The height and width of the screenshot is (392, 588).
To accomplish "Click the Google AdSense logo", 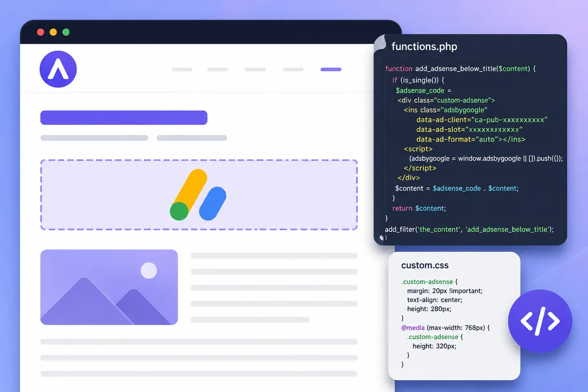I will 198,195.
